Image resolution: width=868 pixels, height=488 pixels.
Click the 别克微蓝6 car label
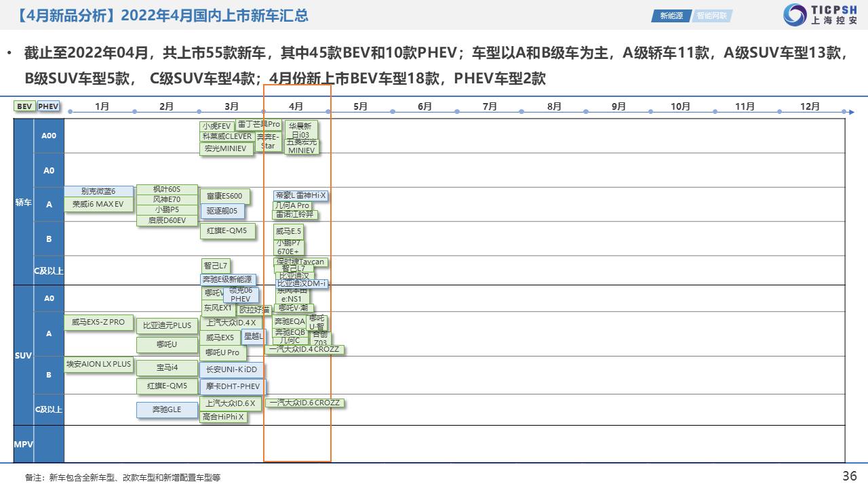point(98,191)
